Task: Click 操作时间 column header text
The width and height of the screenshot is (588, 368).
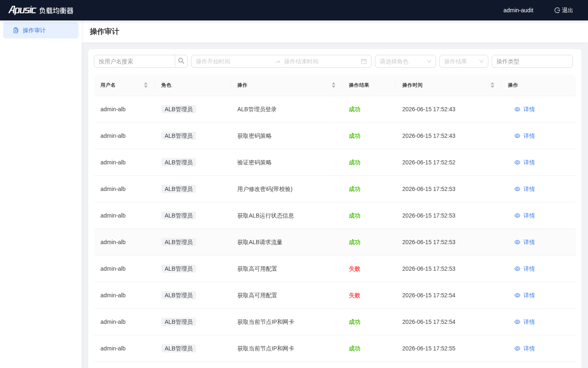Action: tap(412, 85)
